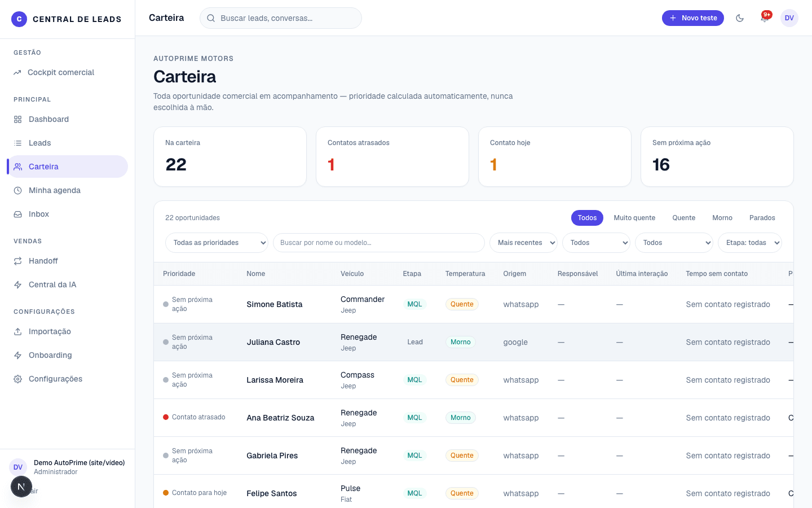Expand the Etapa: todas dropdown

point(750,243)
